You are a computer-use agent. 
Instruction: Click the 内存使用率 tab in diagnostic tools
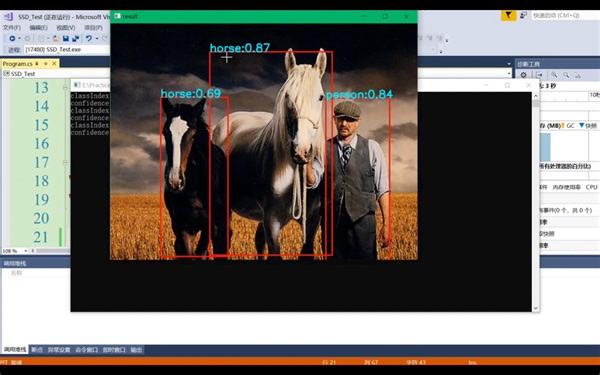[x=566, y=187]
